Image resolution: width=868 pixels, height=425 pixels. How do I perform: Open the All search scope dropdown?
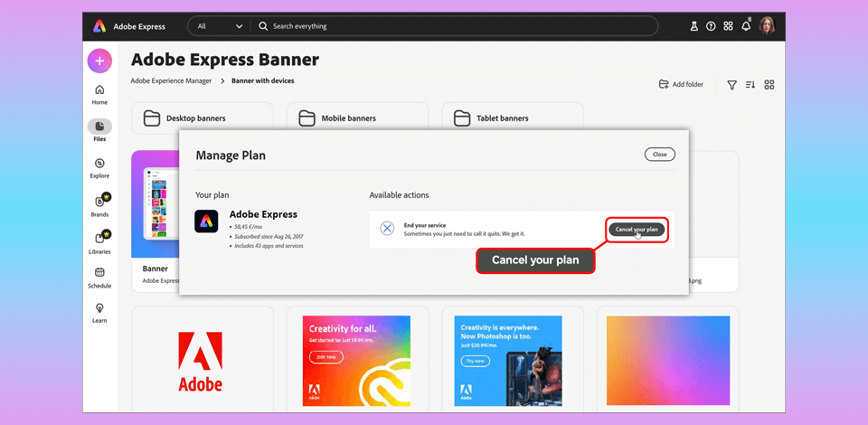click(x=219, y=26)
